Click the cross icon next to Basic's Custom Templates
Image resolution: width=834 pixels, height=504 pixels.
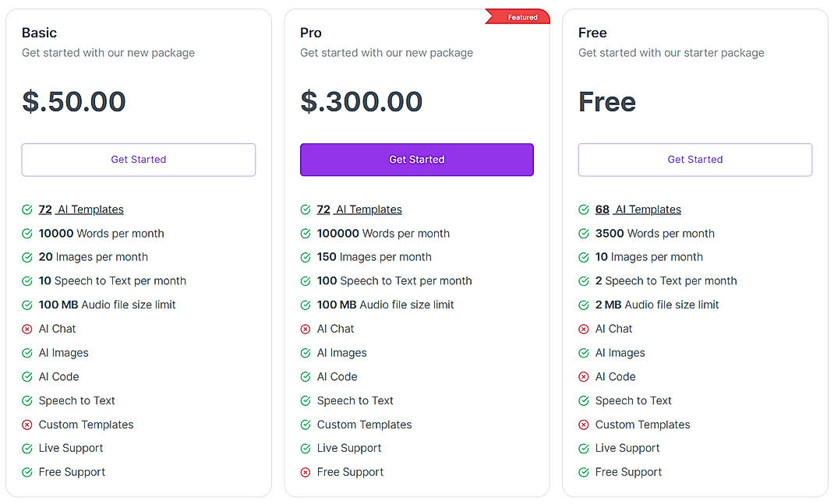pyautogui.click(x=27, y=425)
